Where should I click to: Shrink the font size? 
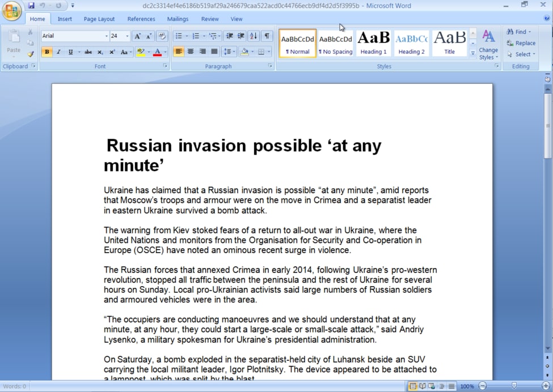pyautogui.click(x=149, y=36)
